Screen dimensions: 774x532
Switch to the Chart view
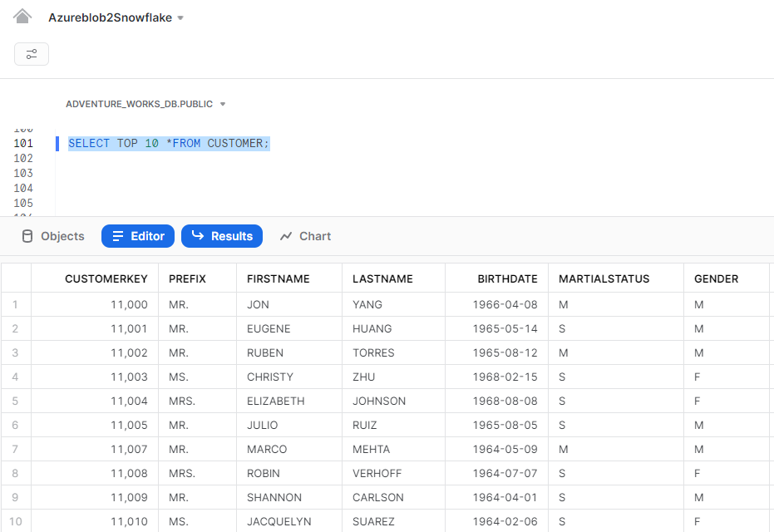[305, 236]
